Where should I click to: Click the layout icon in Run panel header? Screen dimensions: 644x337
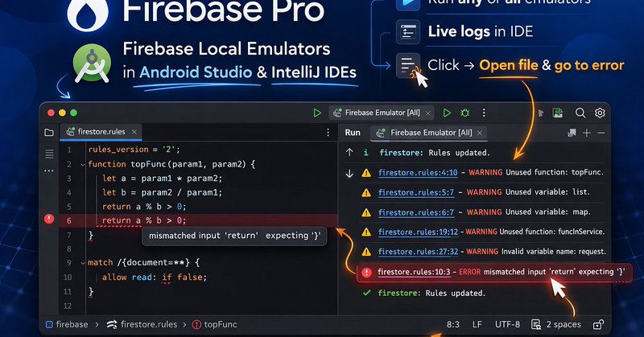pos(572,133)
